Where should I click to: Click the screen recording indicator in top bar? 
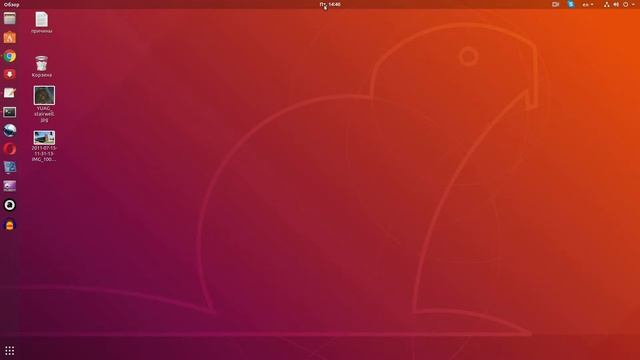(555, 4)
